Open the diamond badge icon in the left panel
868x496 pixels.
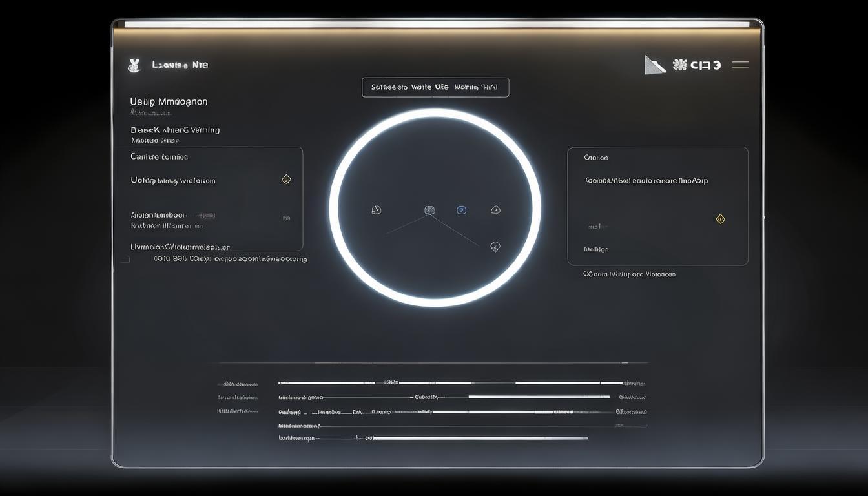[x=286, y=179]
